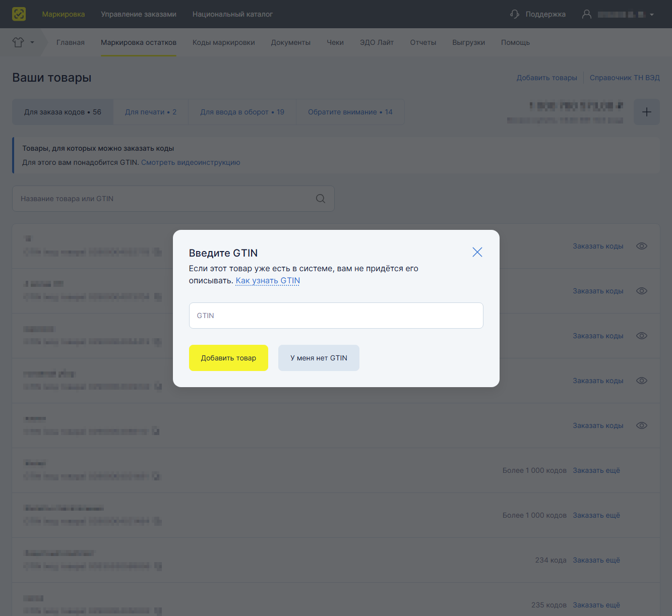This screenshot has height=616, width=672.
Task: Click the user profile icon
Action: pyautogui.click(x=587, y=14)
